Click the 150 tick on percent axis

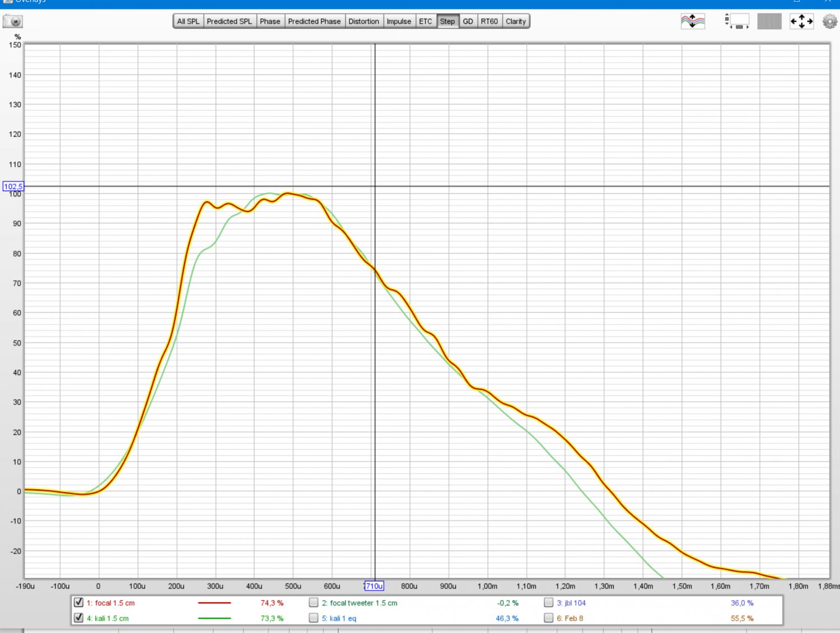pos(15,45)
